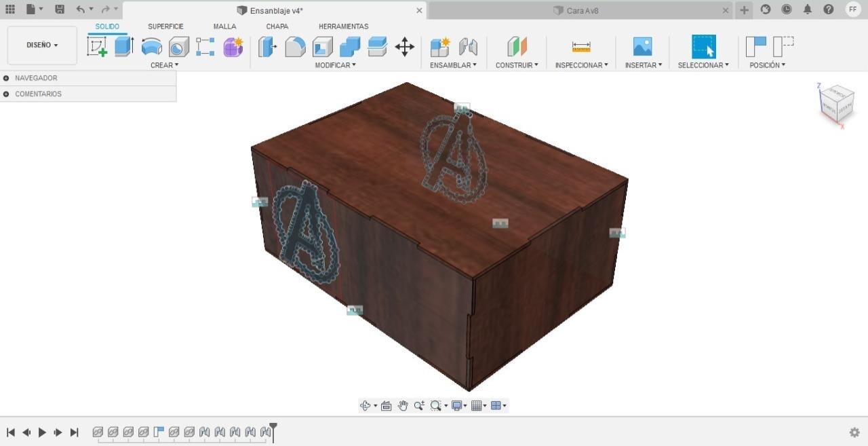
Task: Click the Joint tool in Ensamblar
Action: pyautogui.click(x=468, y=46)
